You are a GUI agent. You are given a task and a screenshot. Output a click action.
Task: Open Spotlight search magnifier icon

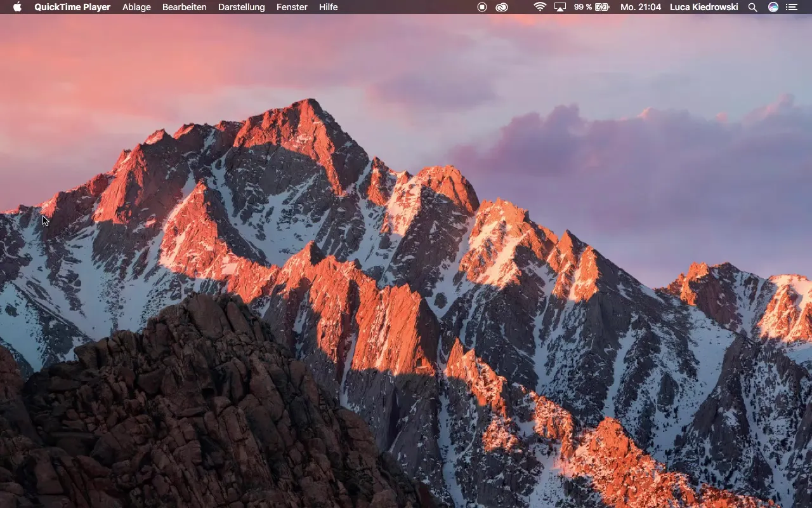[752, 7]
